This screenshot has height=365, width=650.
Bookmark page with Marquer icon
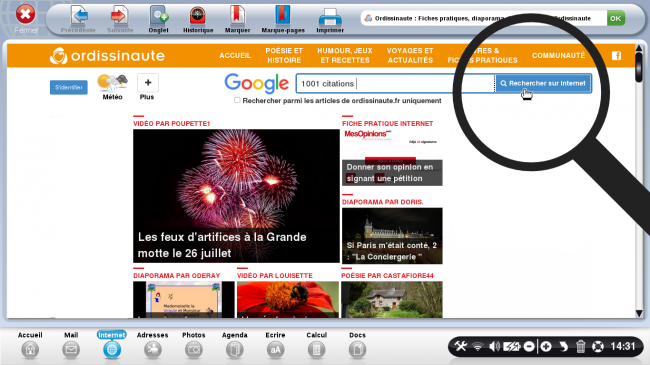point(237,16)
